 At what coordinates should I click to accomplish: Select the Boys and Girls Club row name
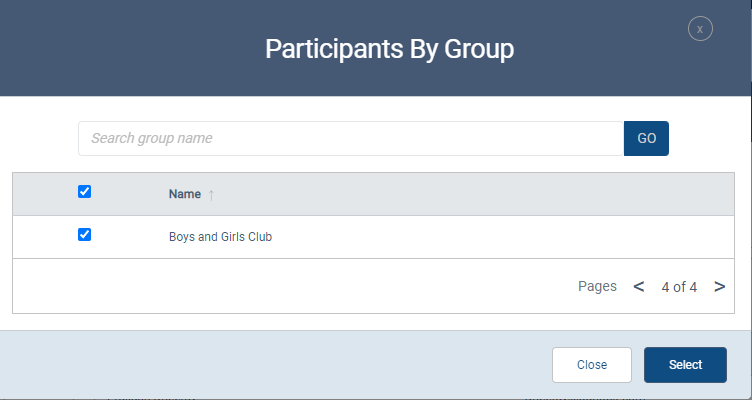220,238
